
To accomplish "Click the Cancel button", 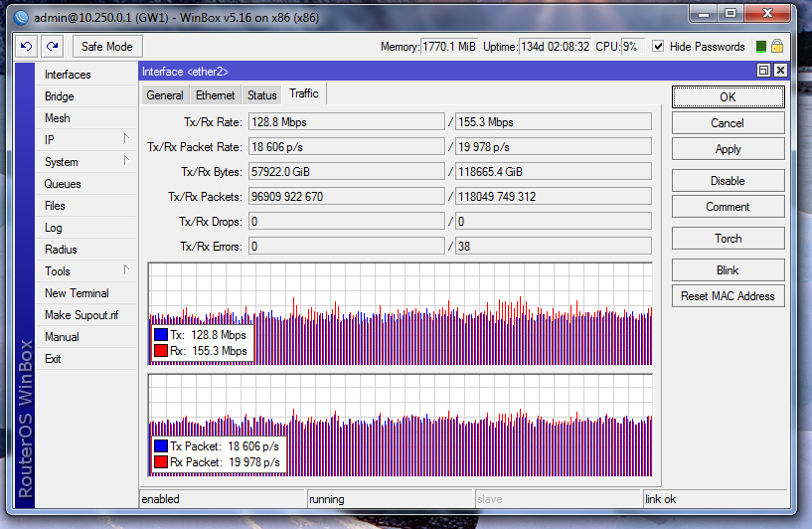I will (729, 123).
